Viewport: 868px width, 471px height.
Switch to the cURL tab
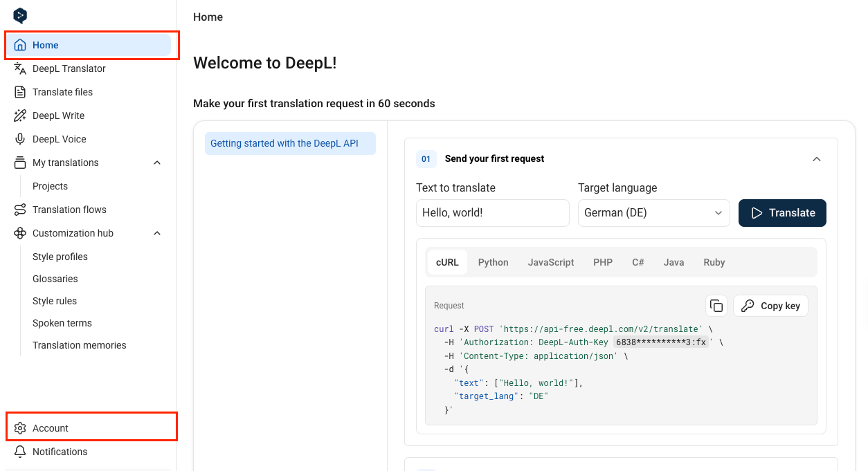tap(448, 262)
